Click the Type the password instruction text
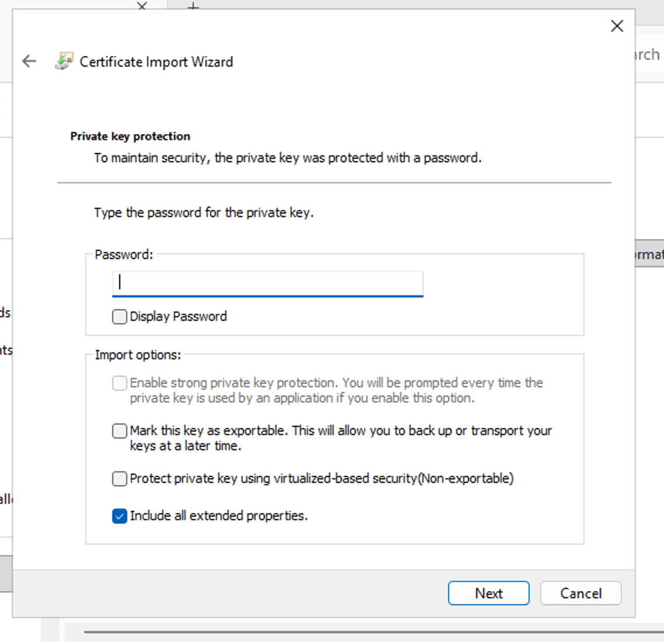664x644 pixels. [204, 213]
